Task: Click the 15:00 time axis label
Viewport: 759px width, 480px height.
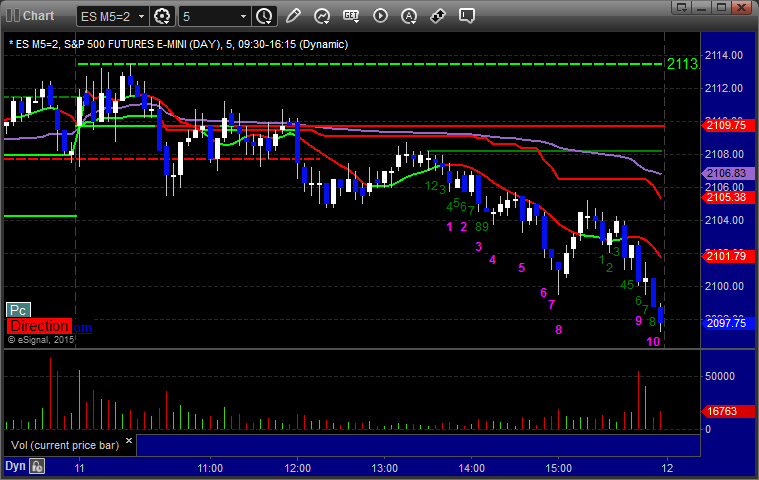Action: pos(559,468)
